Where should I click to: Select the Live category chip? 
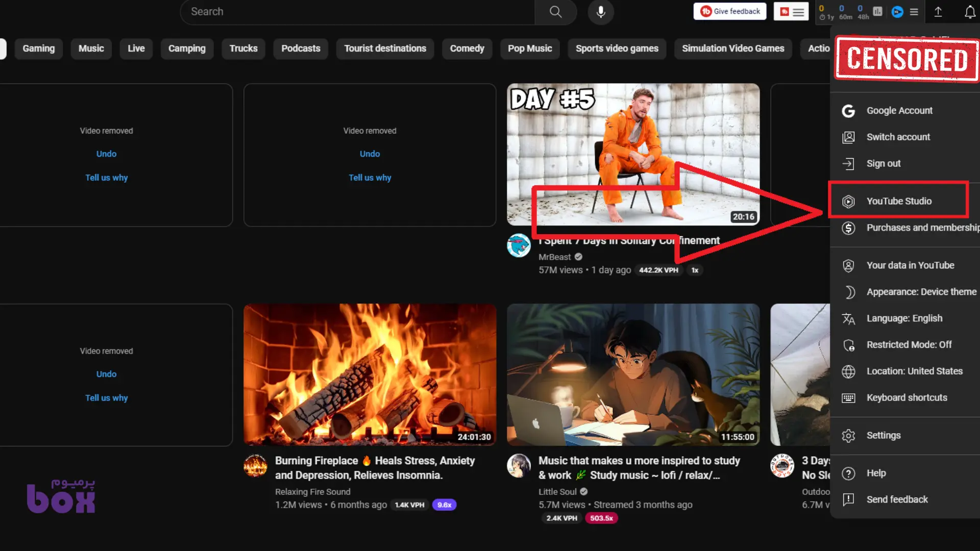tap(136, 48)
